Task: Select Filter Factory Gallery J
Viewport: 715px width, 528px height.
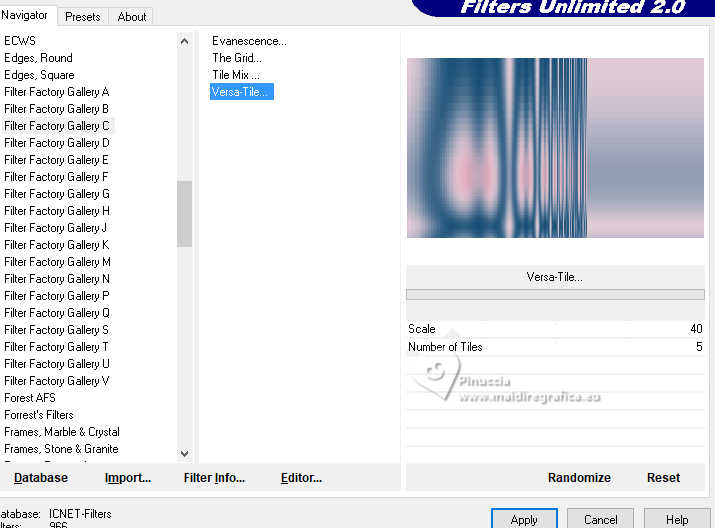Action: [56, 228]
